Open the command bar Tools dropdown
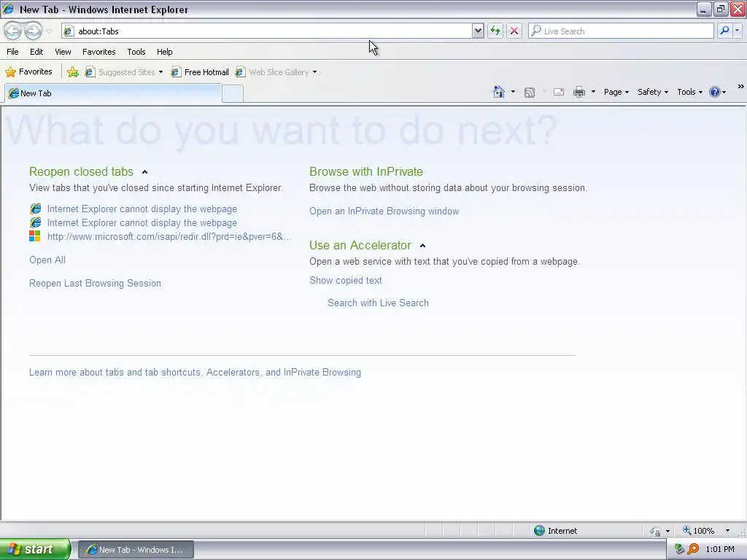Screen dimensions: 747x560 [x=690, y=92]
